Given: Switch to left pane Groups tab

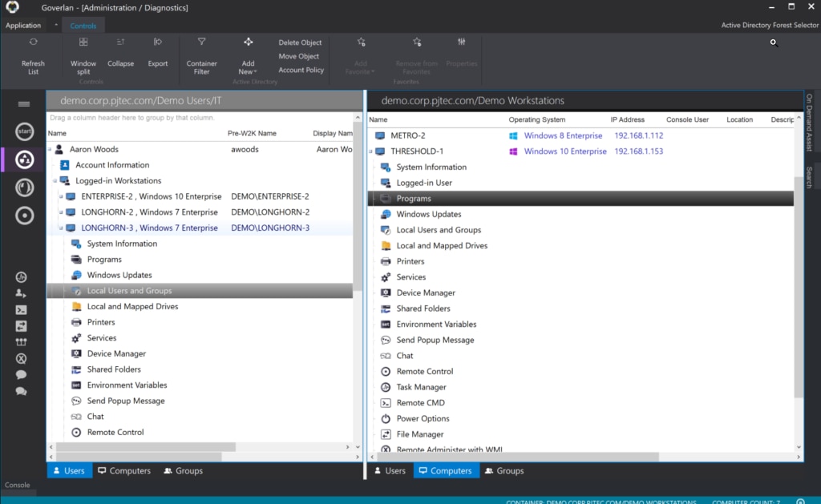Looking at the screenshot, I should tap(184, 470).
